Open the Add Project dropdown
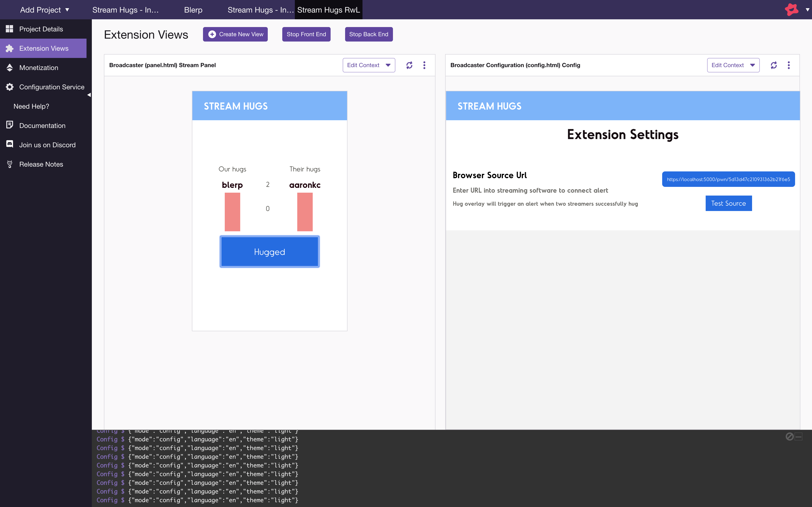Viewport: 812px width, 507px height. 44,10
